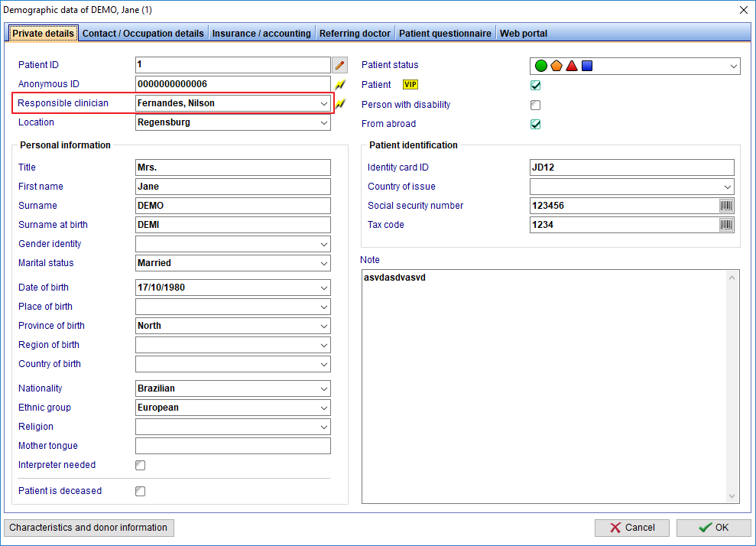Switch to Contact / Occupation details tab
Image resolution: width=756 pixels, height=546 pixels.
click(143, 34)
